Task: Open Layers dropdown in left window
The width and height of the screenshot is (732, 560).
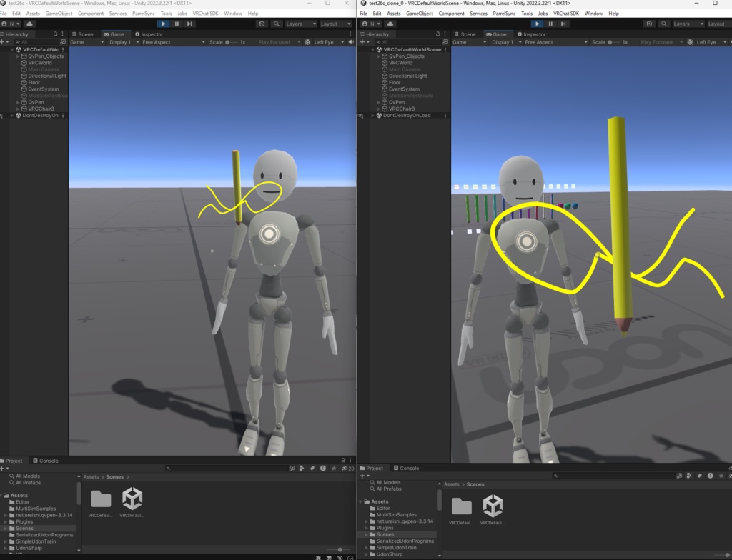Action: pos(300,24)
